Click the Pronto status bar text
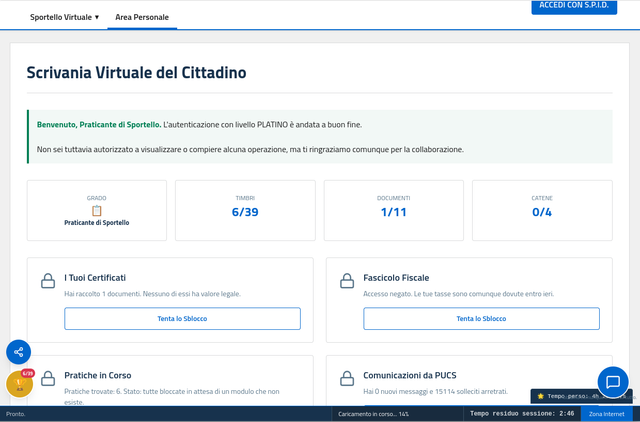This screenshot has height=422, width=640. (16, 414)
